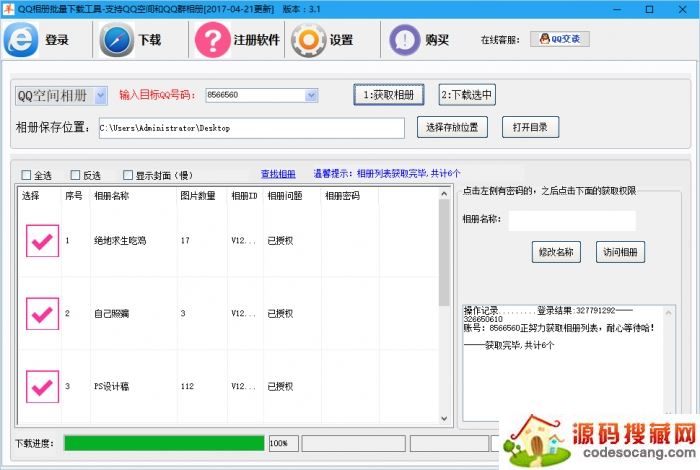Click the 购买 purchase icon
The width and height of the screenshot is (700, 470).
click(404, 40)
